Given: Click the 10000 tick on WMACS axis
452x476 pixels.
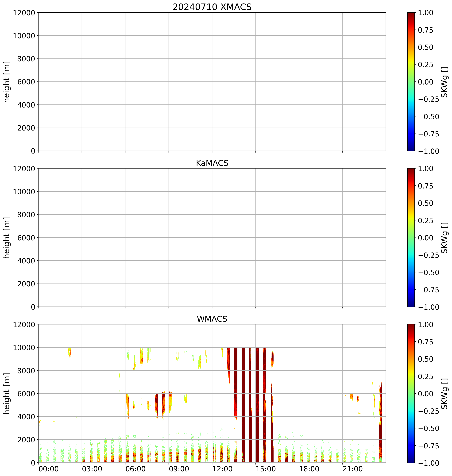Looking at the screenshot, I should pos(24,348).
